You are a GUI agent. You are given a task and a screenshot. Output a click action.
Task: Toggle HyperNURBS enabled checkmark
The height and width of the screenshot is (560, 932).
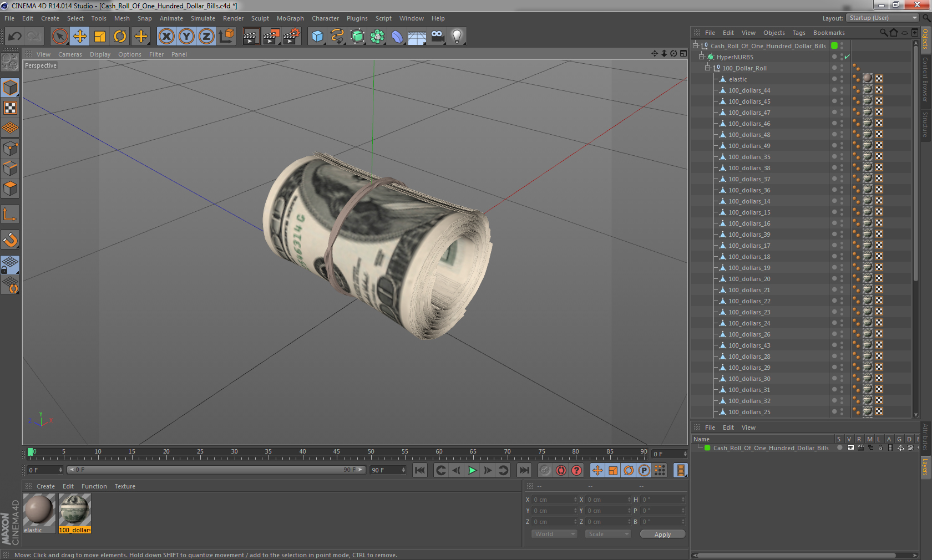coord(847,57)
